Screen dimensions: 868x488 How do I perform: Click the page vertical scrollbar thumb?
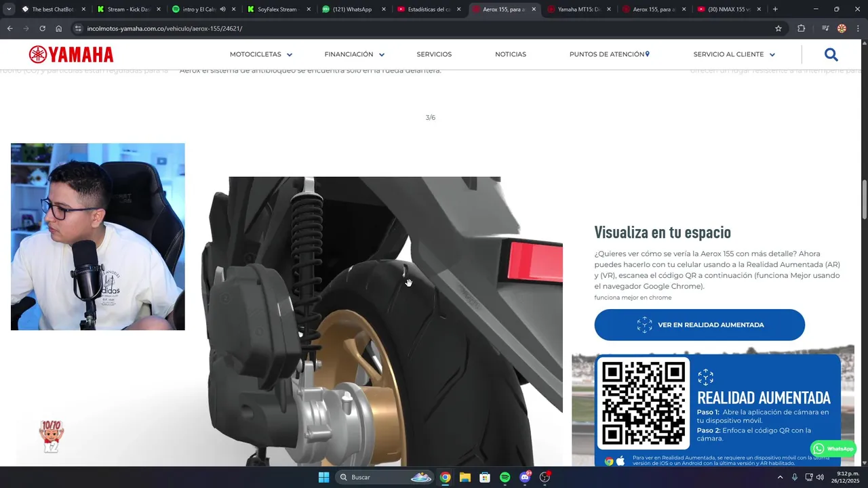(x=864, y=200)
